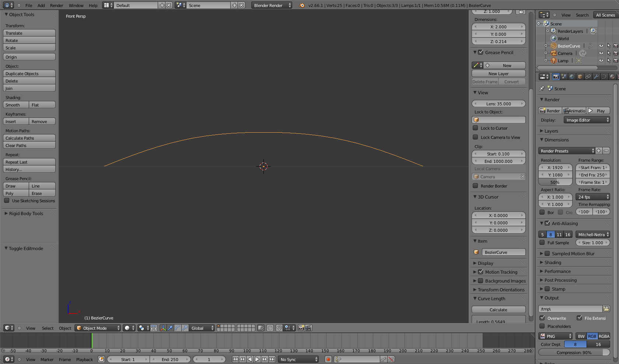The height and width of the screenshot is (364, 619).
Task: Jump to the first frame in timeline
Action: (235, 359)
